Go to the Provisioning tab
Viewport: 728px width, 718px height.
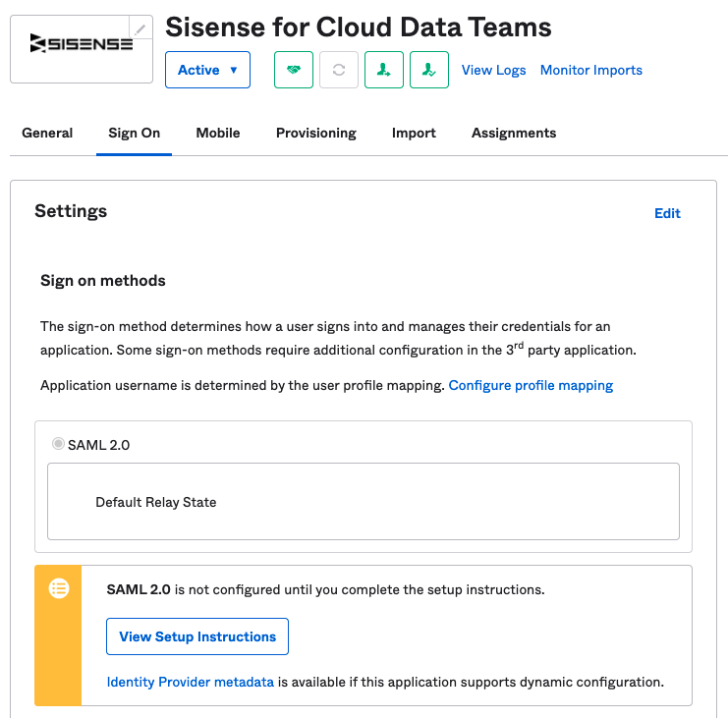click(316, 133)
